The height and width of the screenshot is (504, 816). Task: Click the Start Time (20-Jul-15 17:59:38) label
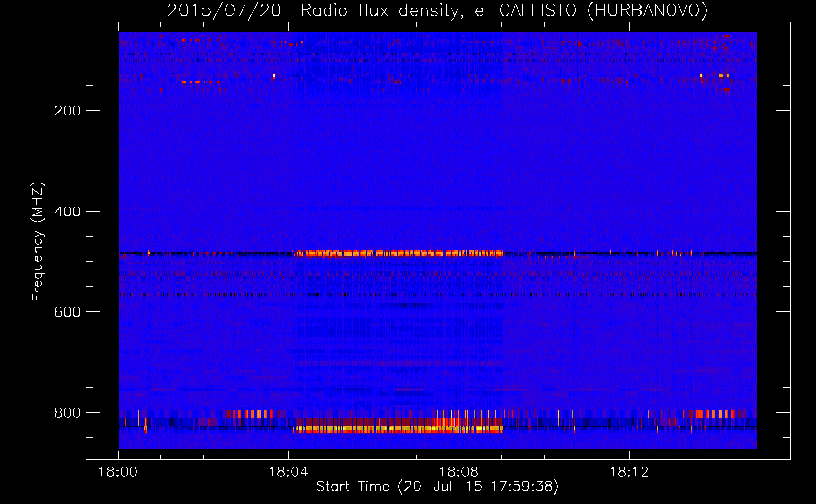point(437,487)
